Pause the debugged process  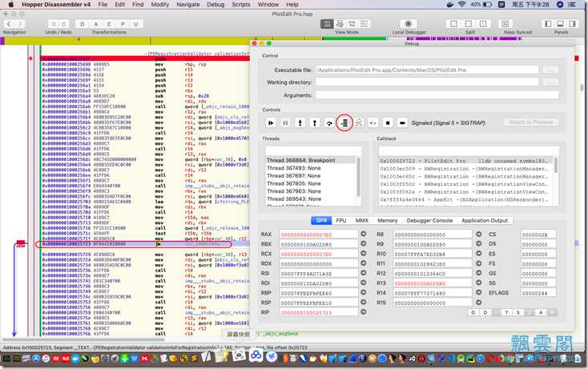[285, 122]
